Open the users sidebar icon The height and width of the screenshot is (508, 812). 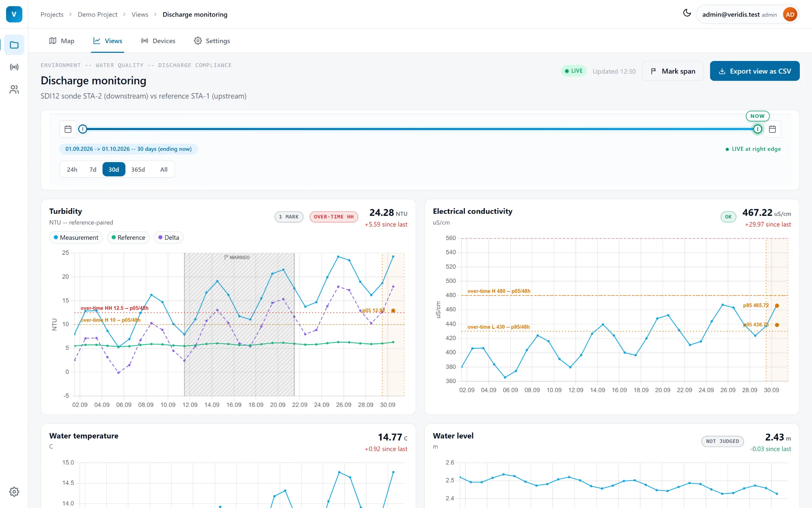click(14, 89)
